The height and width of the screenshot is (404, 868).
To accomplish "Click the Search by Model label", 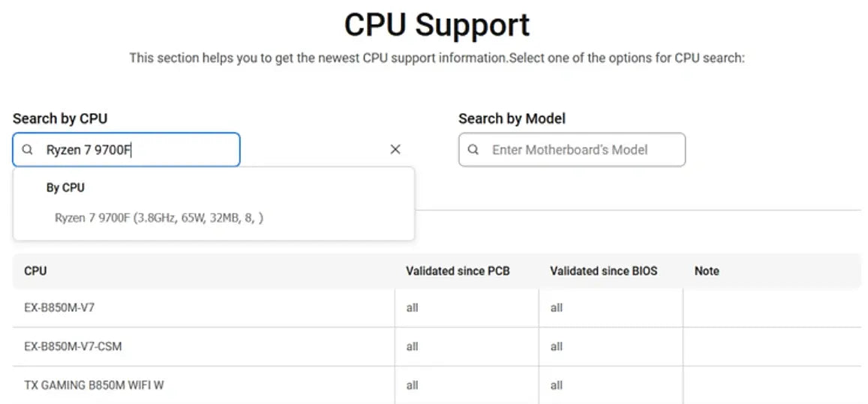I will point(512,118).
